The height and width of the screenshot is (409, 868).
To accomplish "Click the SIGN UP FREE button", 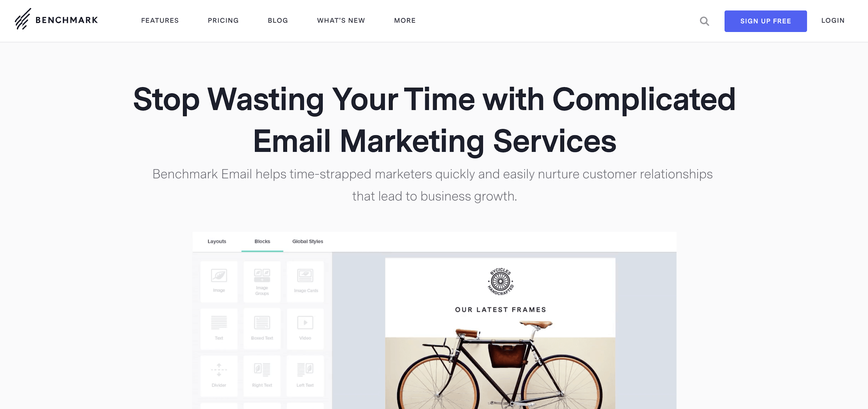I will 766,20.
